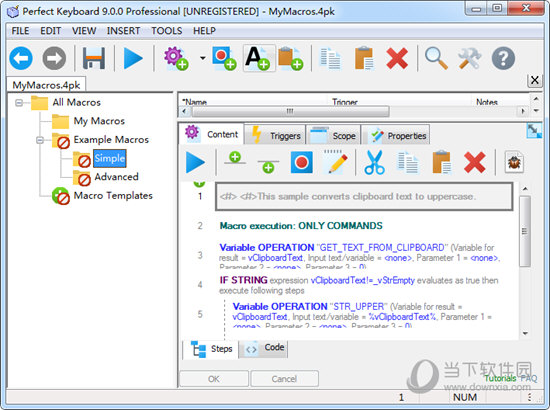Delete step with the editor red X icon
This screenshot has width=550, height=410.
click(475, 162)
